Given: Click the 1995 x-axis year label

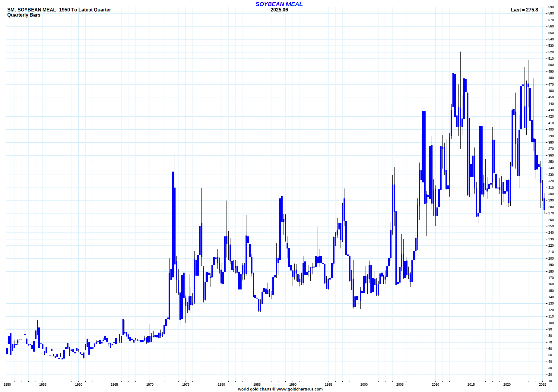Looking at the screenshot, I should pyautogui.click(x=328, y=384).
